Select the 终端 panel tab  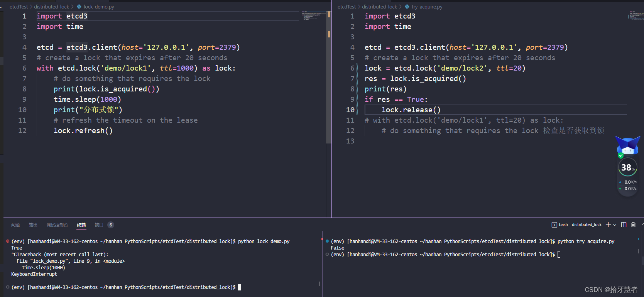(81, 225)
